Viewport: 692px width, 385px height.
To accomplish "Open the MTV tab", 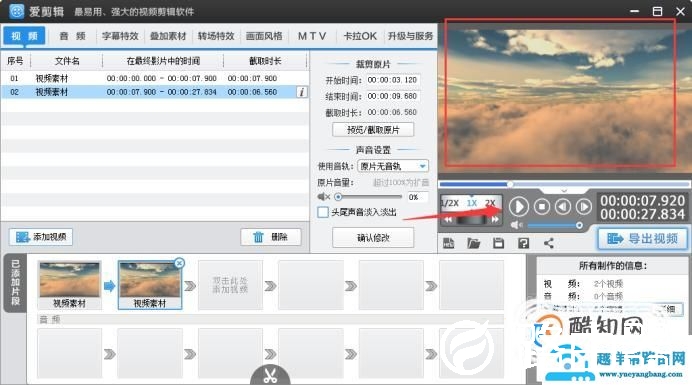I will (x=312, y=36).
